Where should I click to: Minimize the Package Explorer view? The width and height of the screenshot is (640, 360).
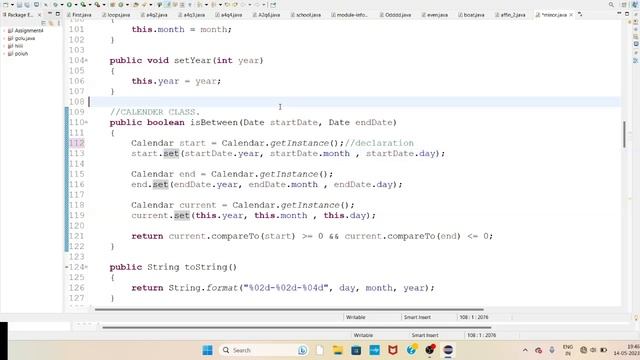50,14
